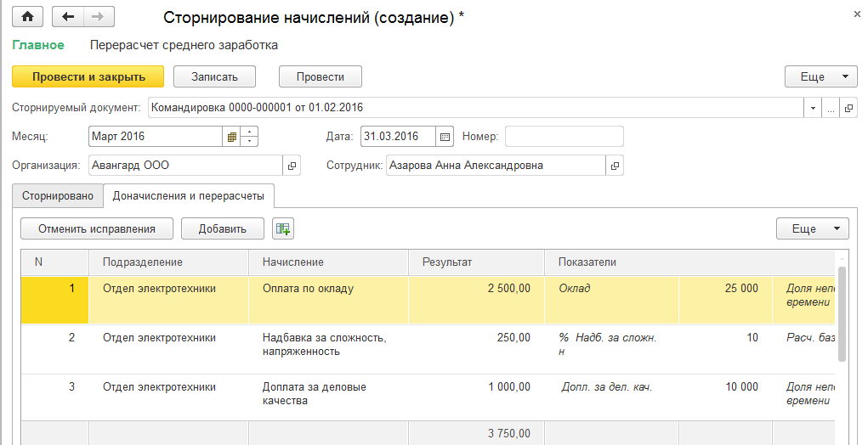Open the top Еще dropdown menu

pos(820,77)
